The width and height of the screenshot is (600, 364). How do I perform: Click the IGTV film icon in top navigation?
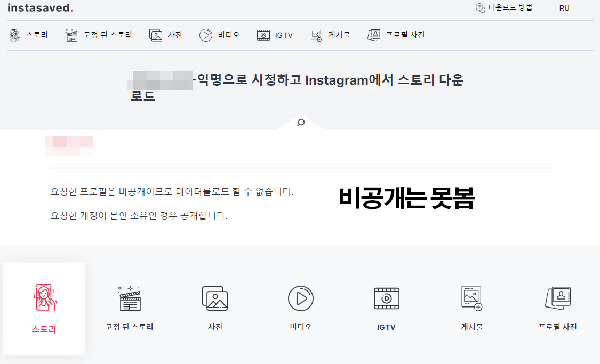[x=263, y=35]
